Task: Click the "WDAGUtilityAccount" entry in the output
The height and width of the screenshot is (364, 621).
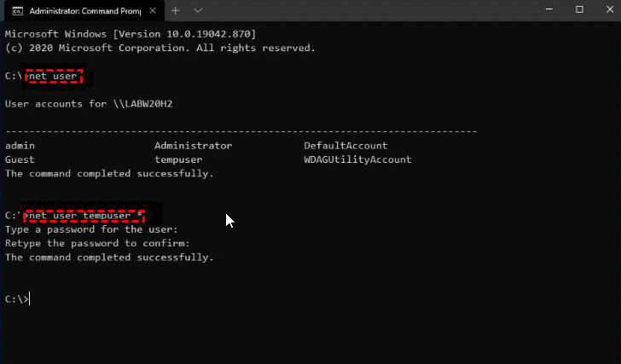Action: [x=357, y=159]
